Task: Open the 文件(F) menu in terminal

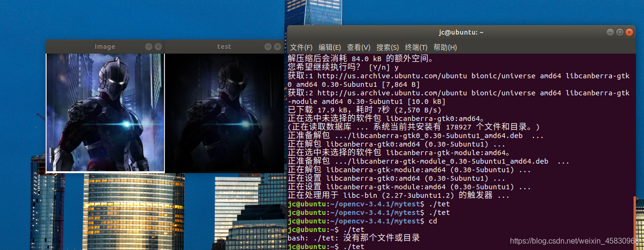Action: coord(301,47)
